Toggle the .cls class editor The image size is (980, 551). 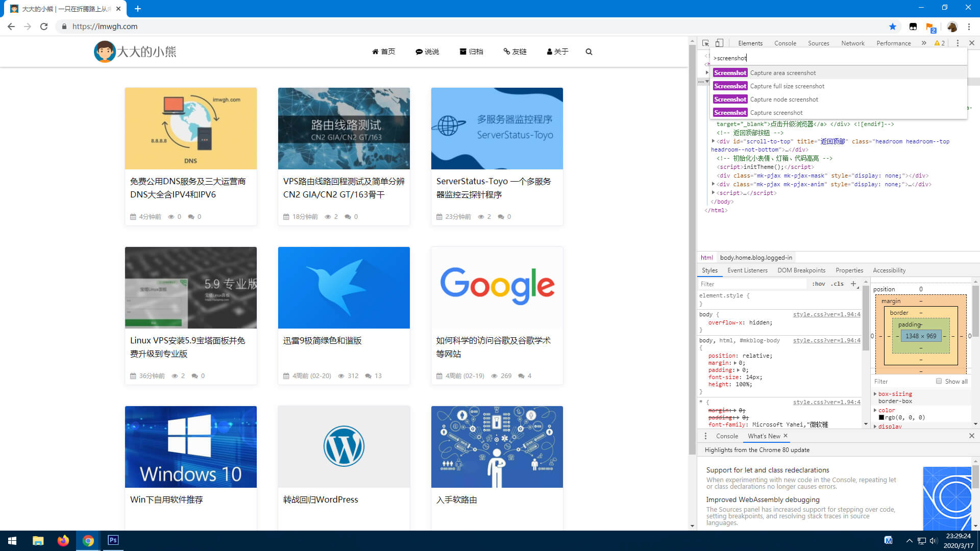coord(837,284)
